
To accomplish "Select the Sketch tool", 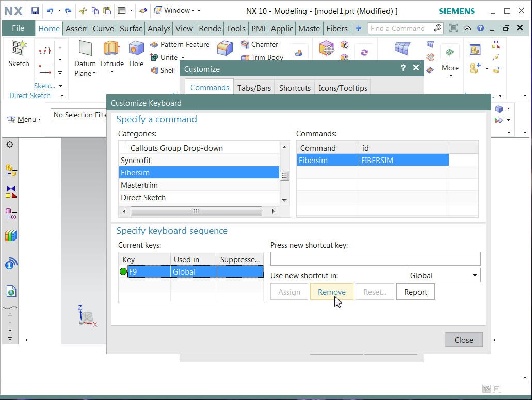I will pyautogui.click(x=19, y=54).
